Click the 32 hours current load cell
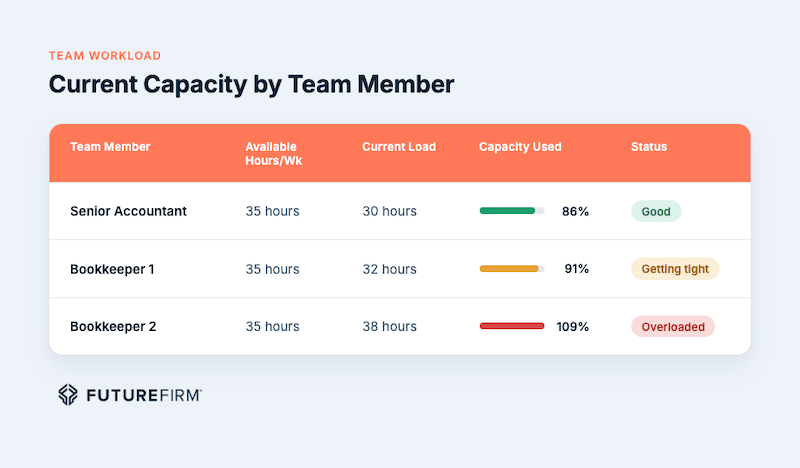 click(x=389, y=269)
